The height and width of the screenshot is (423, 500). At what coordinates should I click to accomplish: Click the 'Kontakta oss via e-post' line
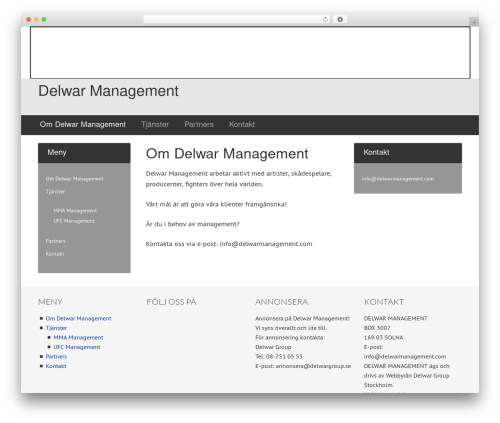coord(229,244)
